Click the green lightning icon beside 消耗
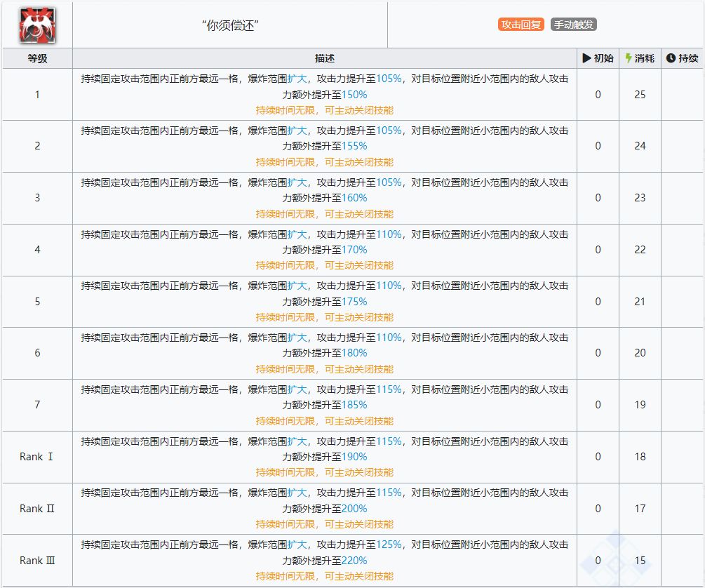The height and width of the screenshot is (588, 705). tap(629, 58)
